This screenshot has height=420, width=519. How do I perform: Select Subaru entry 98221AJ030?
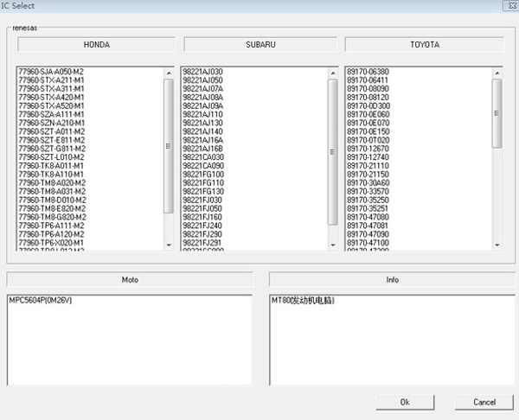pyautogui.click(x=202, y=72)
